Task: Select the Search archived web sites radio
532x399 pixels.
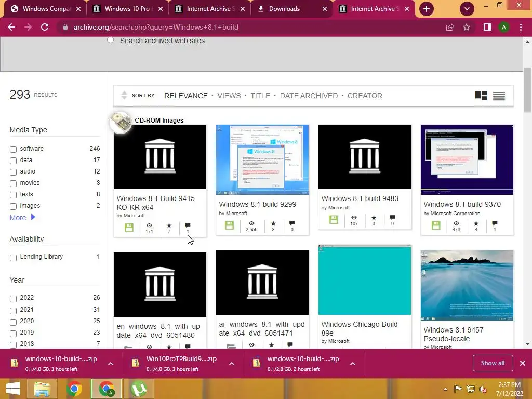Action: click(x=110, y=40)
